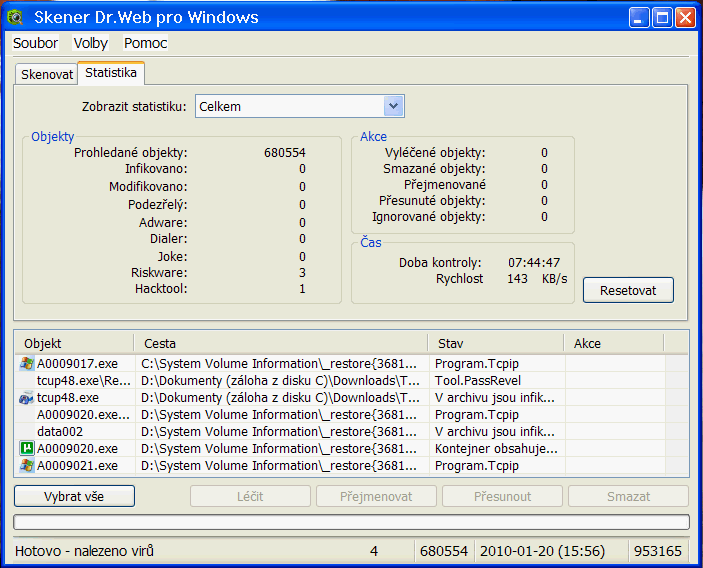Click the Windows icon beside A0009017.exe

point(26,364)
